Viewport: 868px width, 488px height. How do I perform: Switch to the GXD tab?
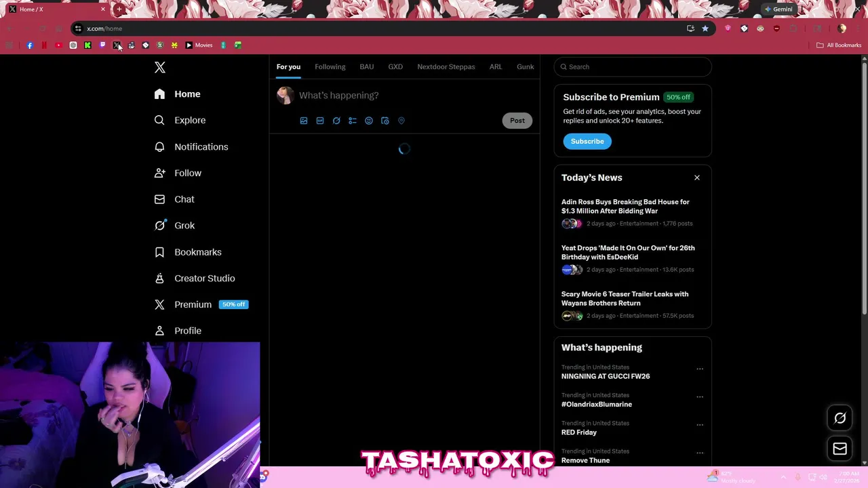coord(395,66)
